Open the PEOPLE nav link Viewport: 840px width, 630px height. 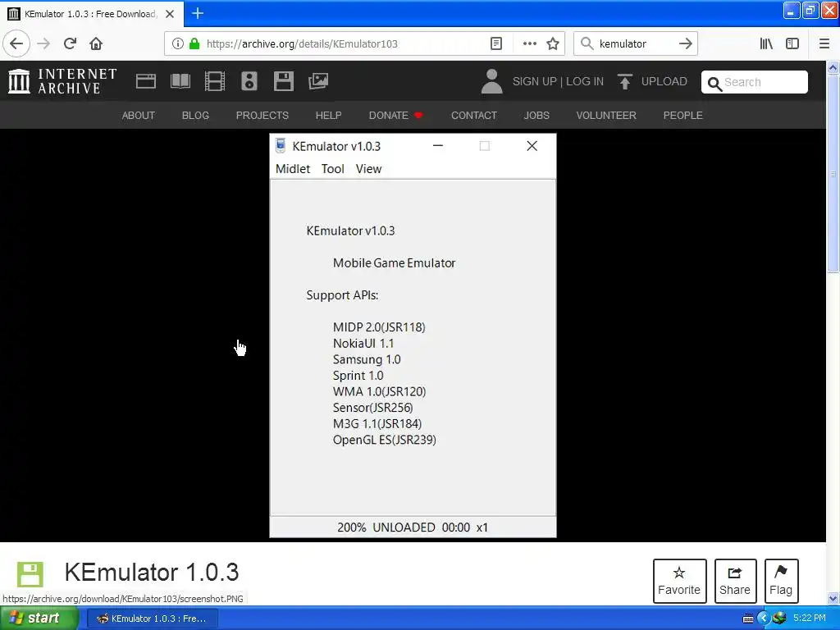coord(682,115)
